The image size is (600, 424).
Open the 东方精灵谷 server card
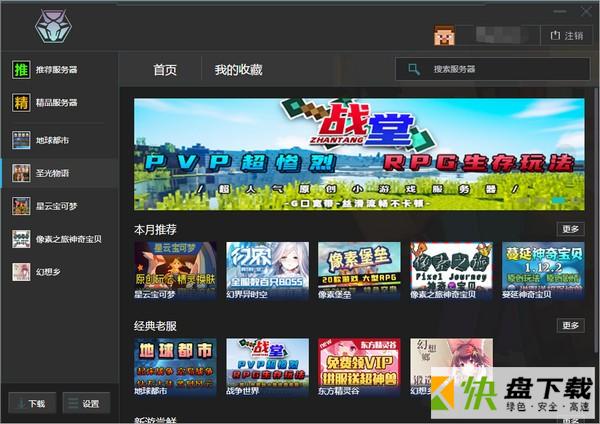pyautogui.click(x=359, y=367)
